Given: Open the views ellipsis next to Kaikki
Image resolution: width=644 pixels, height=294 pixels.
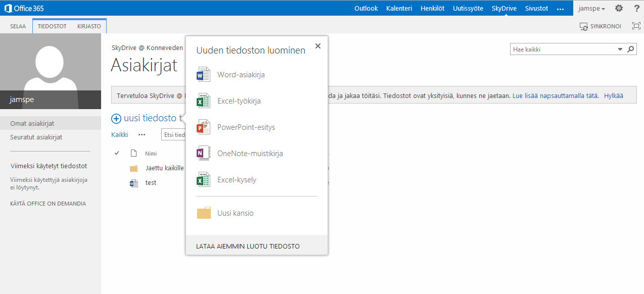Looking at the screenshot, I should click(142, 135).
